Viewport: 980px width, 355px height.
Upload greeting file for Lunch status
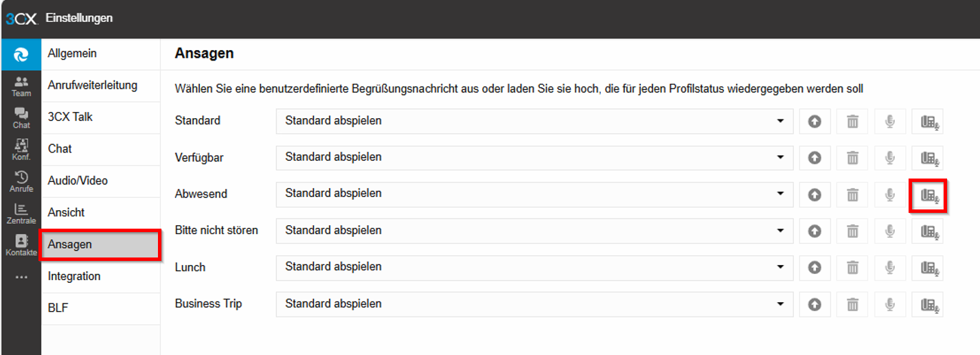coord(814,267)
